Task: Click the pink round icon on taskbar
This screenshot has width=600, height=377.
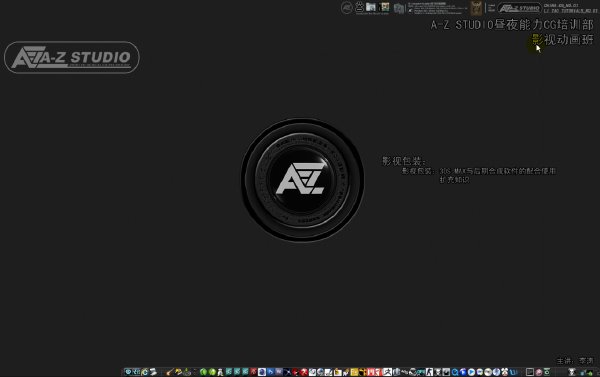Action: 539,372
